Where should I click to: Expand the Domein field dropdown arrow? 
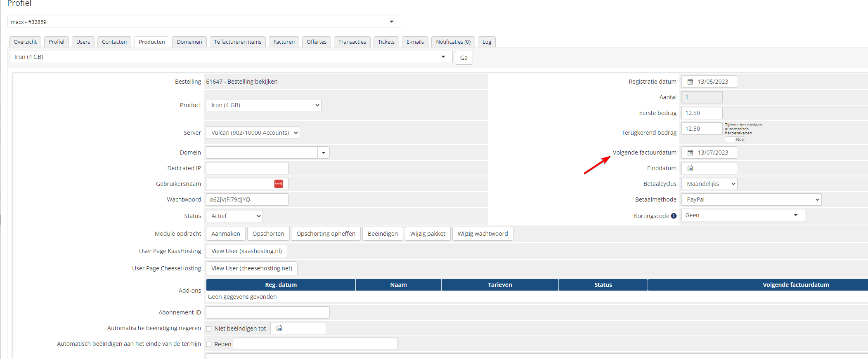click(x=324, y=153)
